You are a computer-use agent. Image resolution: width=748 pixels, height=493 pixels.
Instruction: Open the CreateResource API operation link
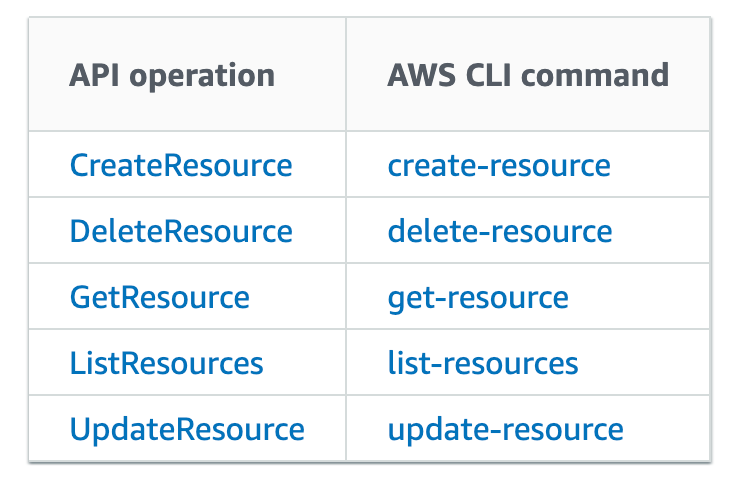[x=181, y=165]
